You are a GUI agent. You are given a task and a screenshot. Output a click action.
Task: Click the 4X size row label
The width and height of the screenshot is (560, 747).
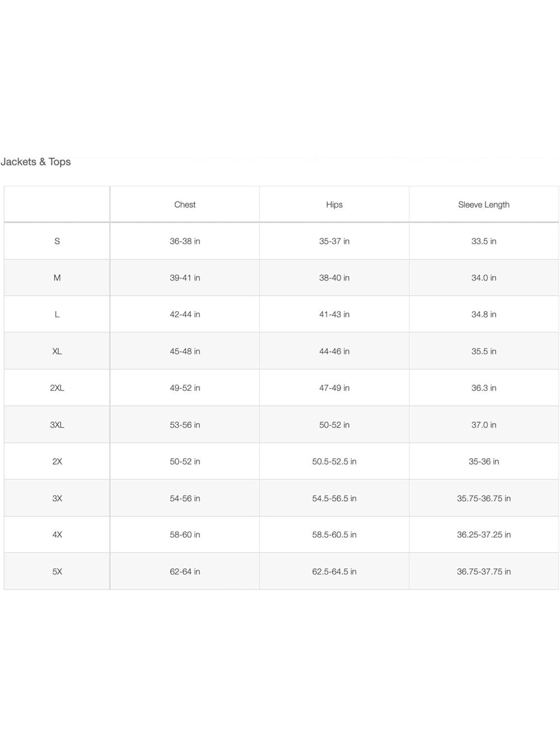(x=57, y=535)
